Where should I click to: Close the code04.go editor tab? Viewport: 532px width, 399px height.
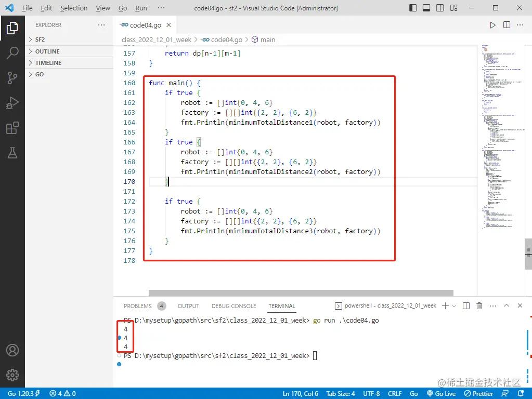pos(168,25)
